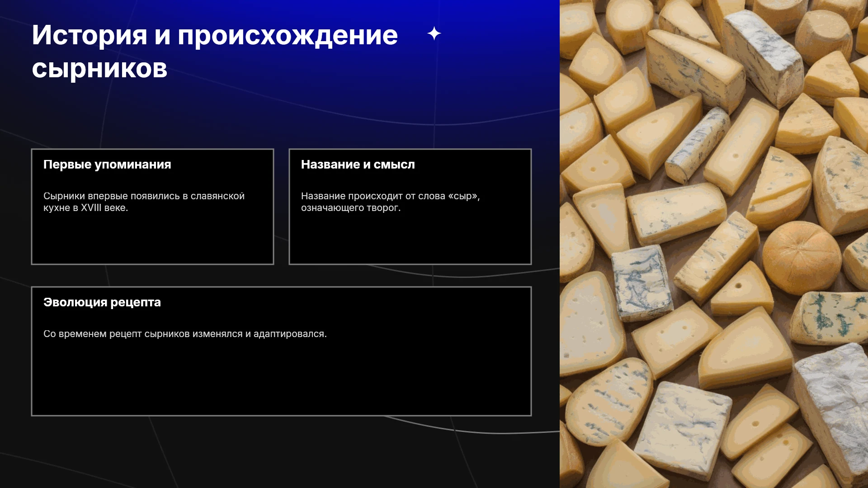Select the wide 'Эволюция рецепта' card box
868x488 pixels.
coord(281,351)
